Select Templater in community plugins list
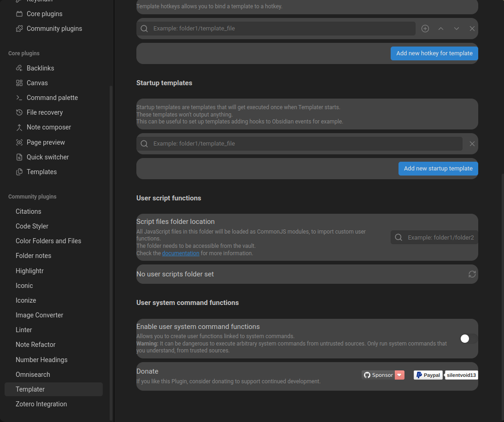 (x=30, y=389)
